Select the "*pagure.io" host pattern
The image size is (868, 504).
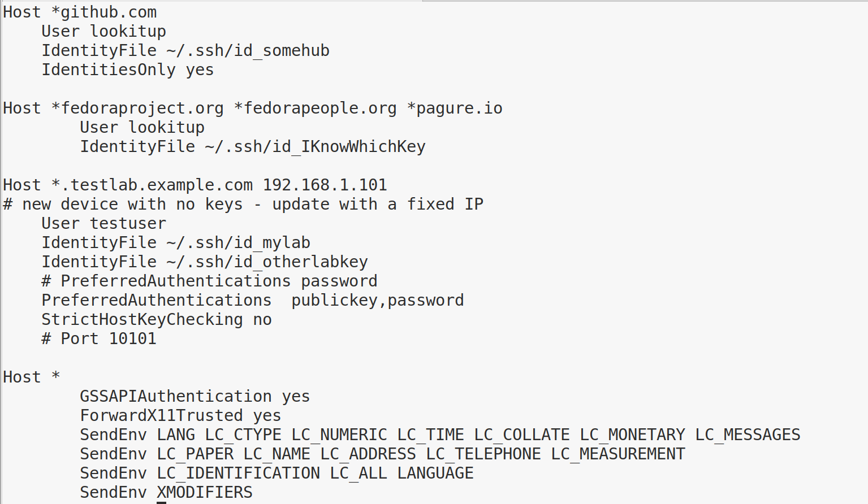[455, 108]
